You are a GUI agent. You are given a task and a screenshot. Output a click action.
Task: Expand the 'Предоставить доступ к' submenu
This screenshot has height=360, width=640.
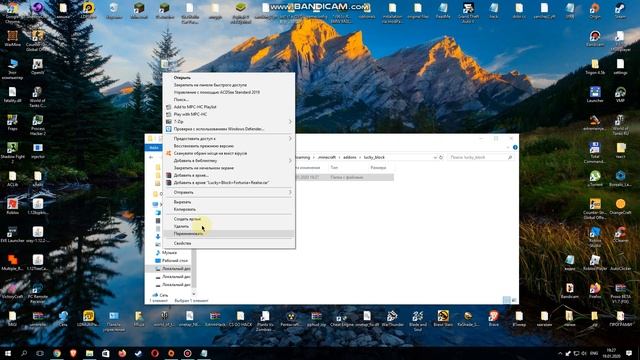pos(229,139)
